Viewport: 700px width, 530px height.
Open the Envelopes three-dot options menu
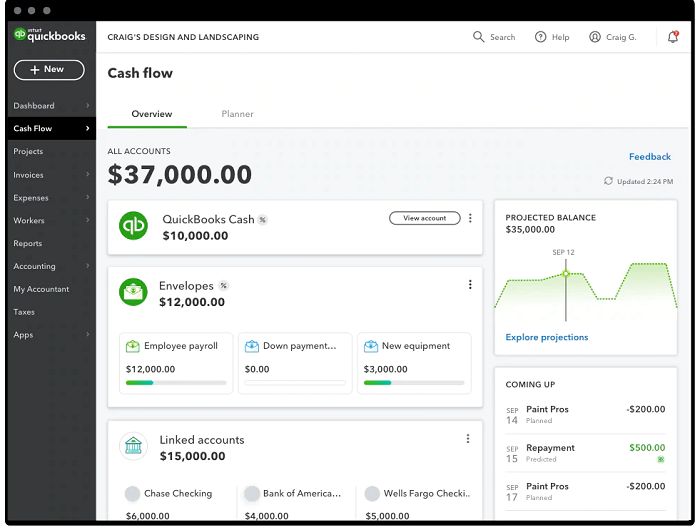point(470,285)
